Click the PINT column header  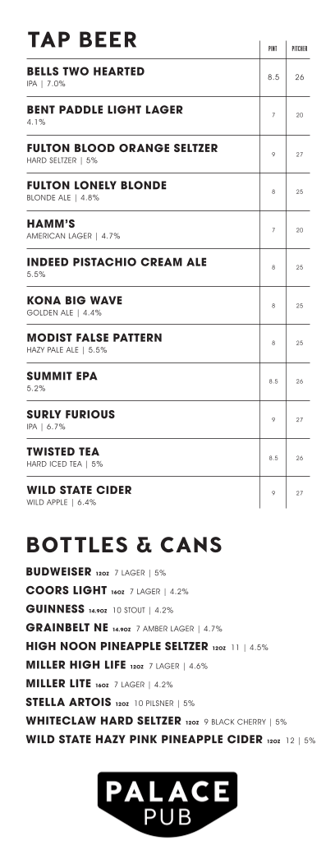(x=273, y=48)
